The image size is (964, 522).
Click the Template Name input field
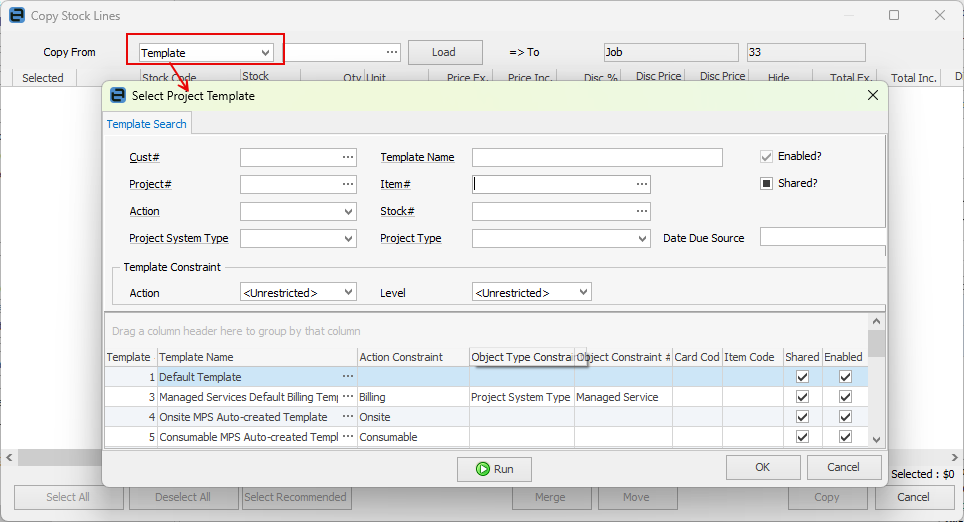click(x=597, y=157)
